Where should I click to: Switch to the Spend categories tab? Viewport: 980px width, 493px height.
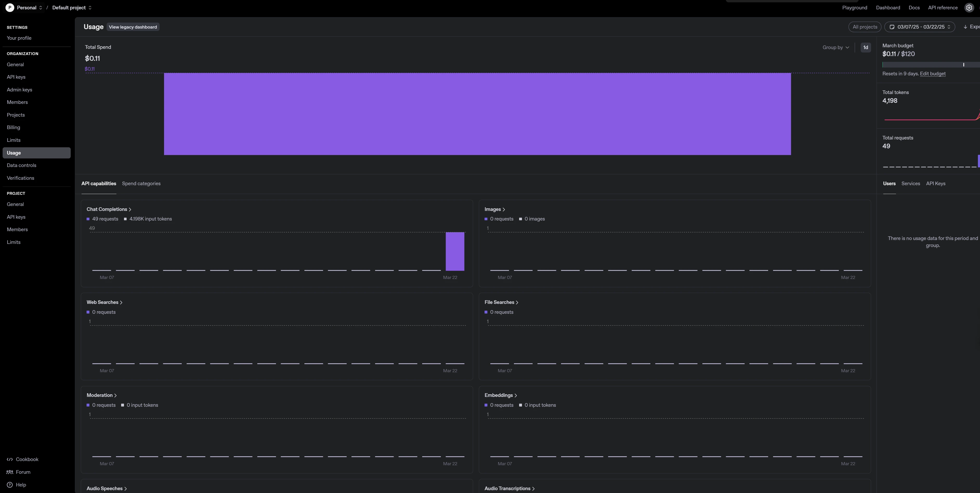[141, 184]
